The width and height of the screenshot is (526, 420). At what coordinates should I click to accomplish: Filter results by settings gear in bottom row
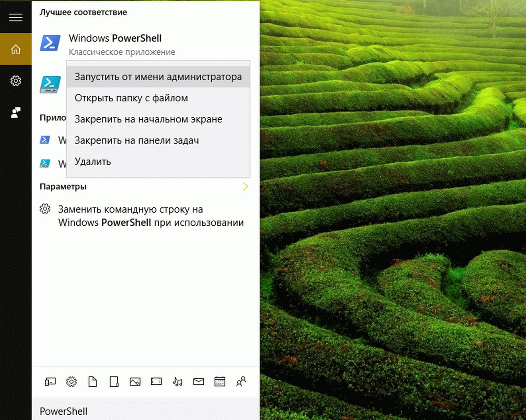(x=71, y=382)
